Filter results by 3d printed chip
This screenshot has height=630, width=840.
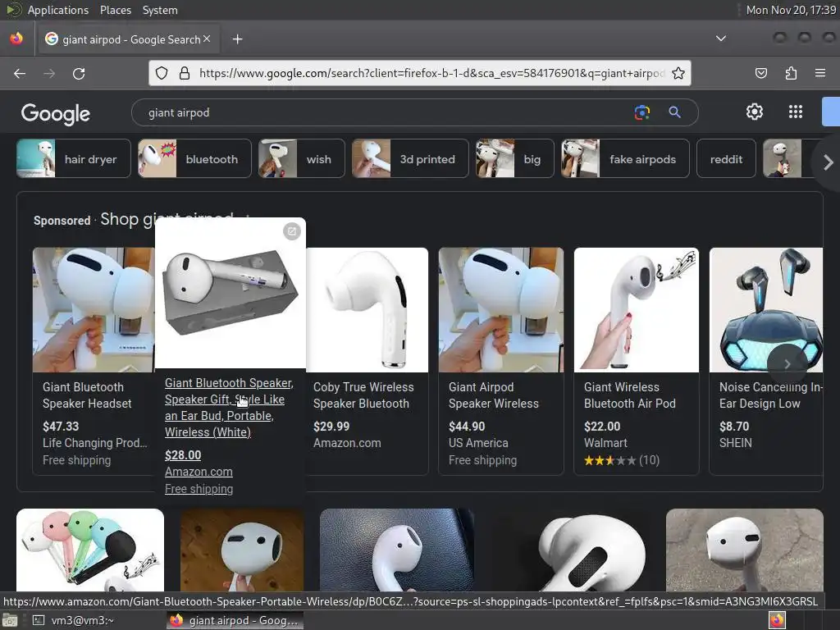click(410, 158)
